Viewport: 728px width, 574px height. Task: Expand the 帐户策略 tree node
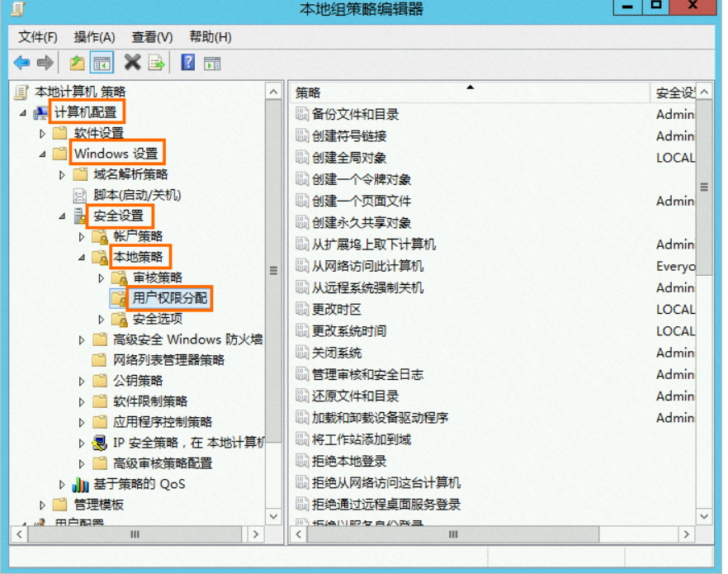click(82, 236)
